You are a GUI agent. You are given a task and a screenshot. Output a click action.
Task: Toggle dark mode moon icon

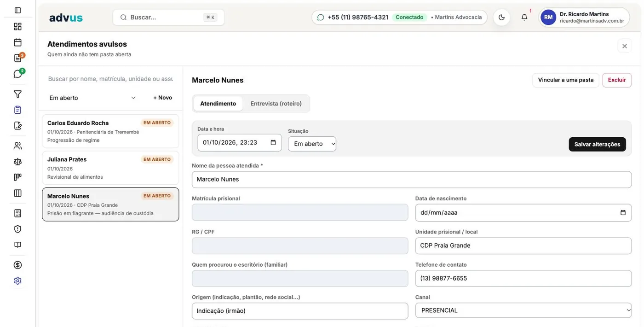click(501, 18)
